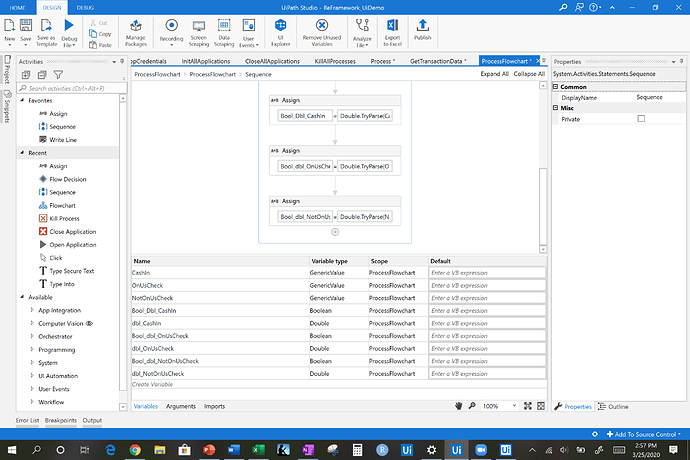Click the Bool_Dbl_CashIn assign target field
This screenshot has width=690, height=460.
pos(305,116)
